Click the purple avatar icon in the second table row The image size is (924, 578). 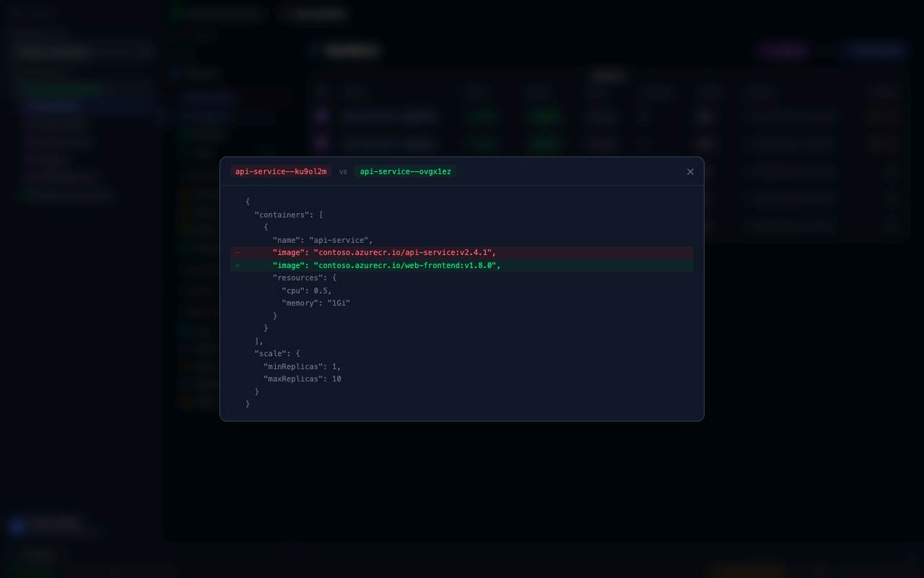[321, 142]
